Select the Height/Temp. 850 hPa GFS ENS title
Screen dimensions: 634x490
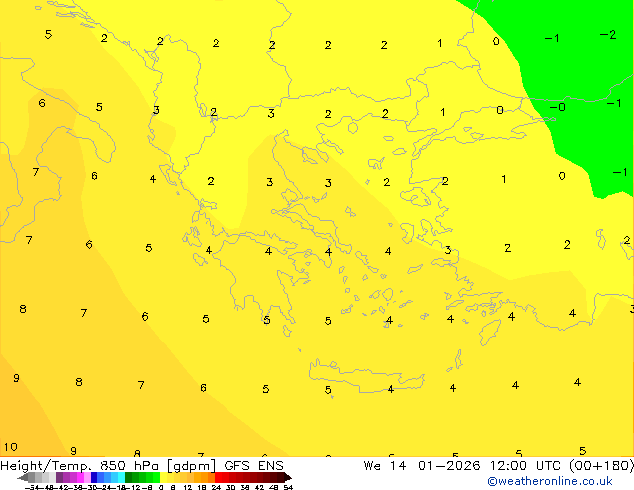(x=142, y=465)
